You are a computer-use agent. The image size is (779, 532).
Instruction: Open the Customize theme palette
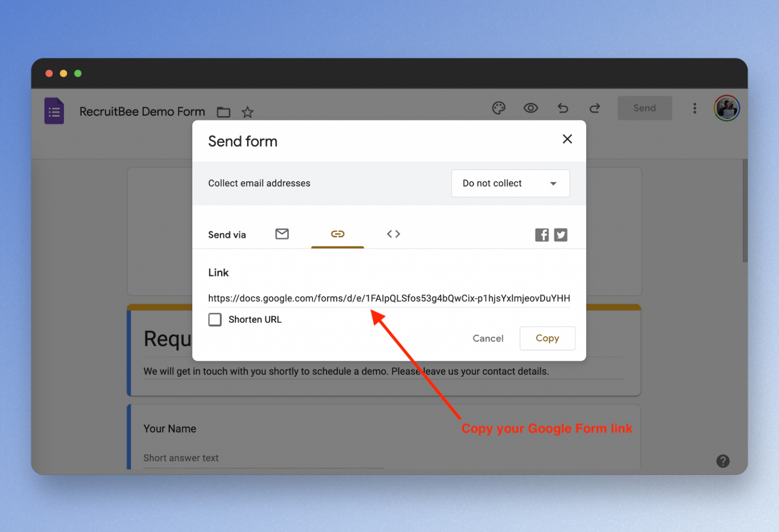click(499, 108)
